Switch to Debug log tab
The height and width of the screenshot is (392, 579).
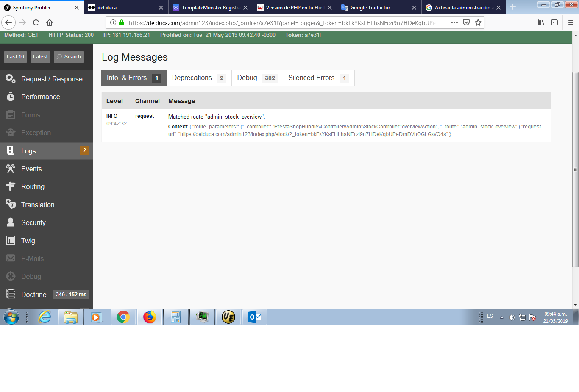coord(257,78)
